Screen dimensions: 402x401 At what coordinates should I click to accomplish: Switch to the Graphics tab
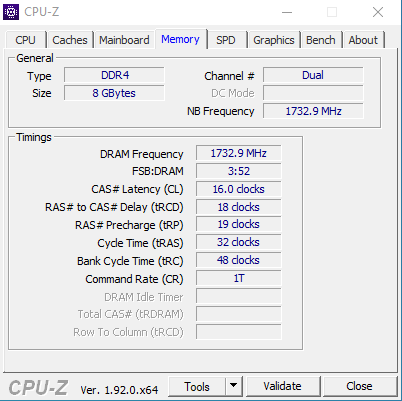tap(274, 40)
